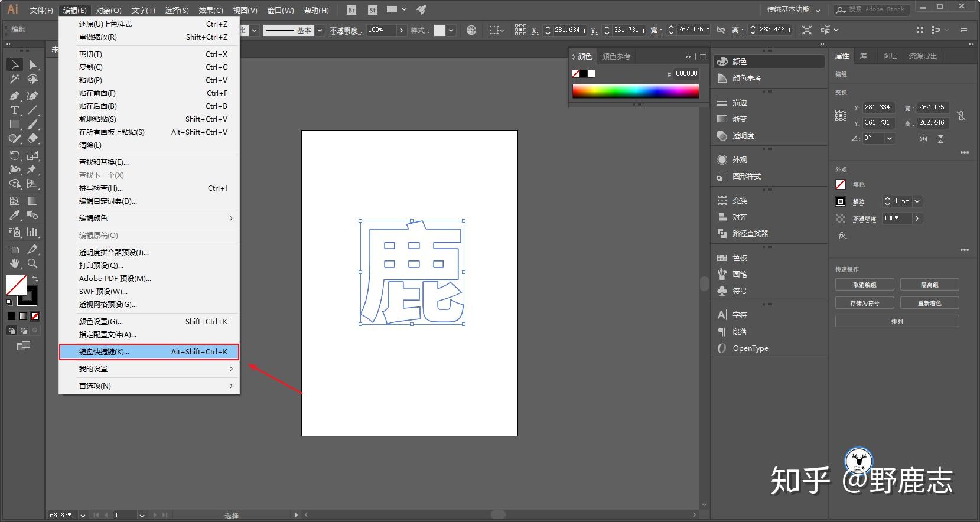Click the 取消编组 button
This screenshot has width=980, height=522.
864,285
